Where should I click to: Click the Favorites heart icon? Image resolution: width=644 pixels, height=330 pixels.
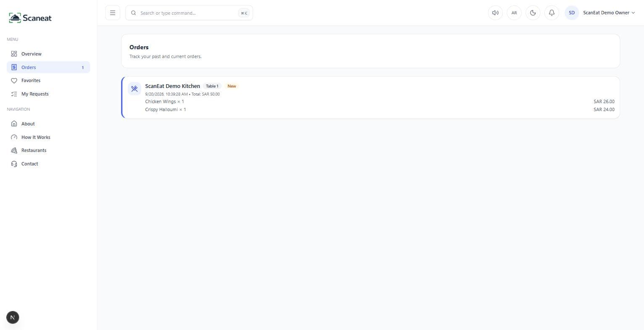click(x=14, y=80)
